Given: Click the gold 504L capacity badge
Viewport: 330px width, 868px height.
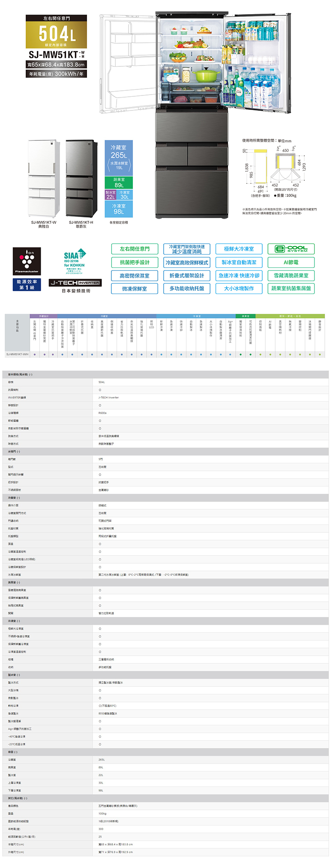Looking at the screenshot, I should click(56, 35).
